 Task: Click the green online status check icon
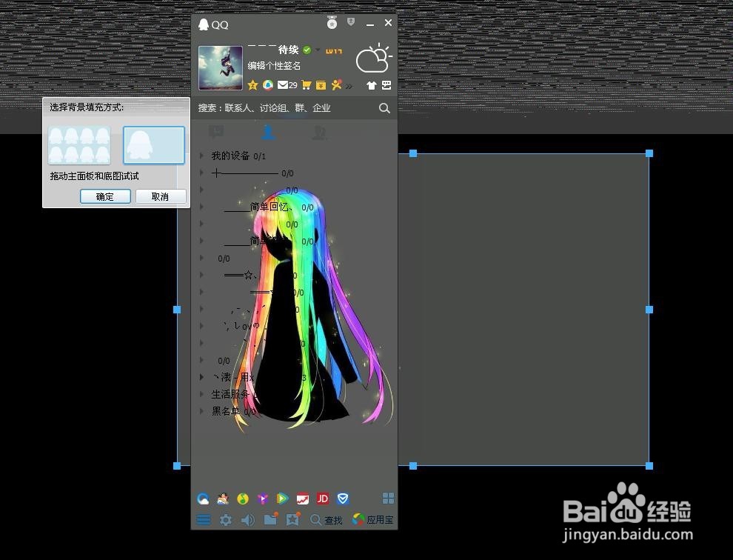[x=307, y=50]
